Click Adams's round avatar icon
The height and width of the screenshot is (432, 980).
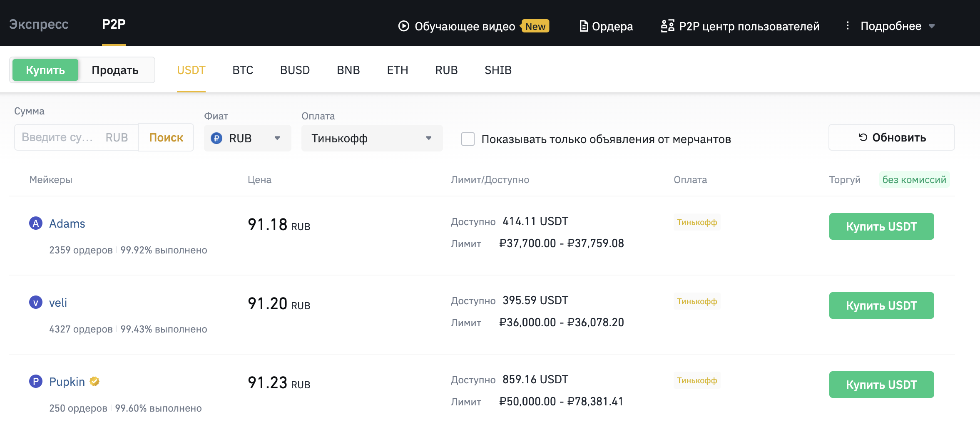point(36,223)
